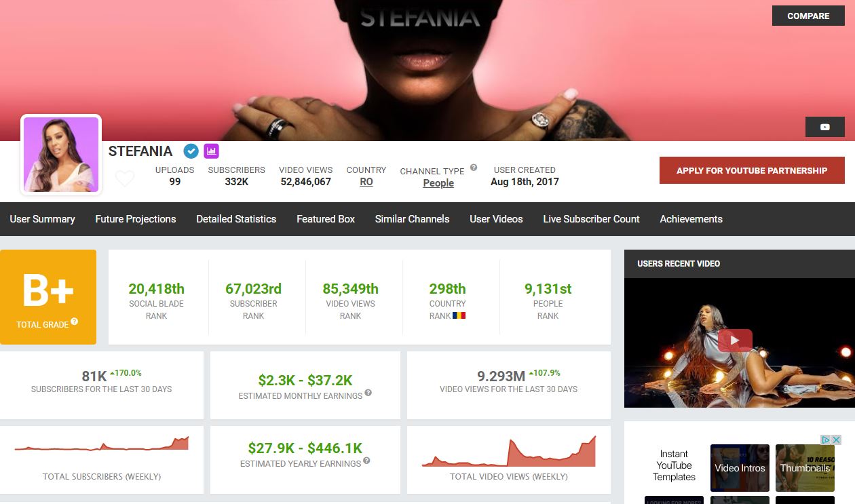Go to the Live Subscriber Count tab
The height and width of the screenshot is (504, 855).
pos(591,219)
